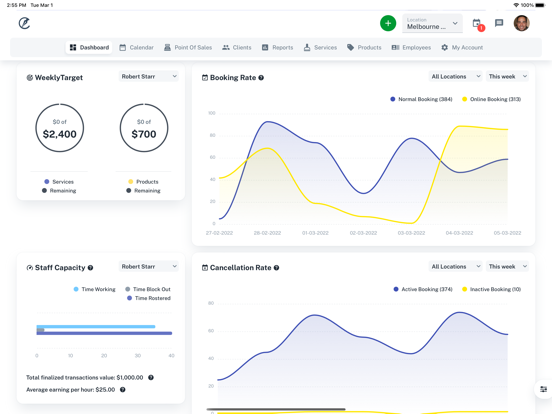Click Remaining legend under Services

59,191
